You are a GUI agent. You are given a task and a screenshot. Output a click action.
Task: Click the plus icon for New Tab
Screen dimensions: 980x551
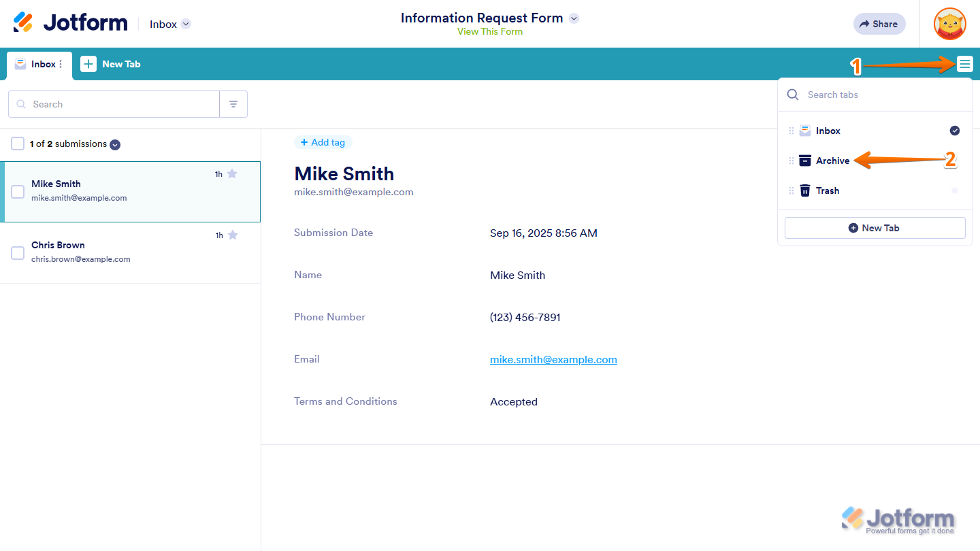point(88,64)
